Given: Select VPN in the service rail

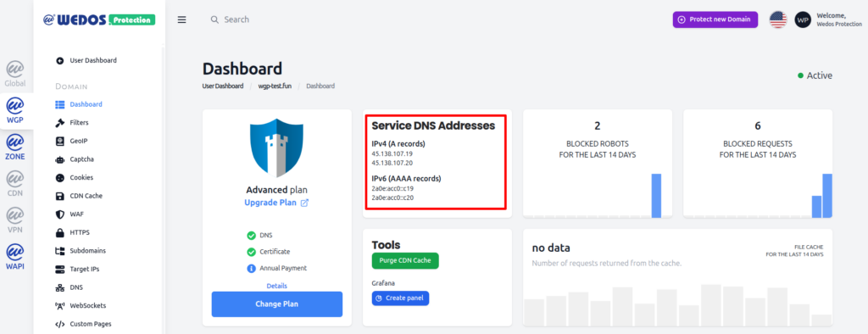Looking at the screenshot, I should [x=15, y=220].
